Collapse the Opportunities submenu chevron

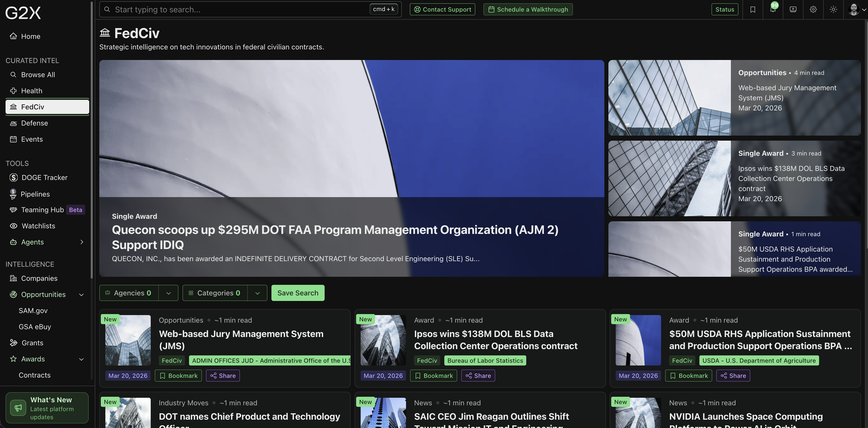pos(81,295)
